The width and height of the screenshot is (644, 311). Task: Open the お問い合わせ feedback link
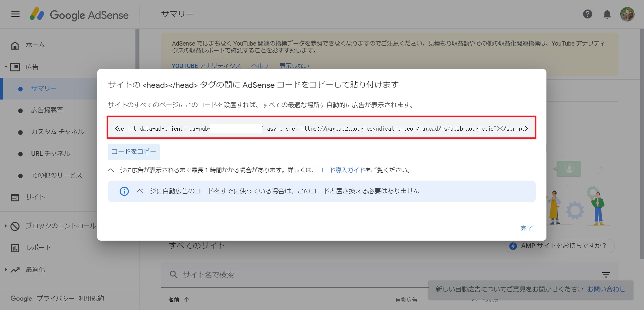pos(606,289)
